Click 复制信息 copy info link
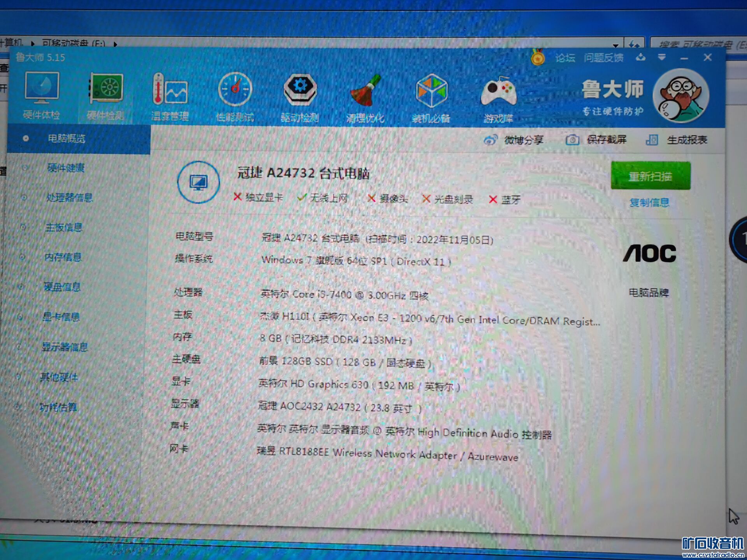This screenshot has height=560, width=747. [649, 203]
